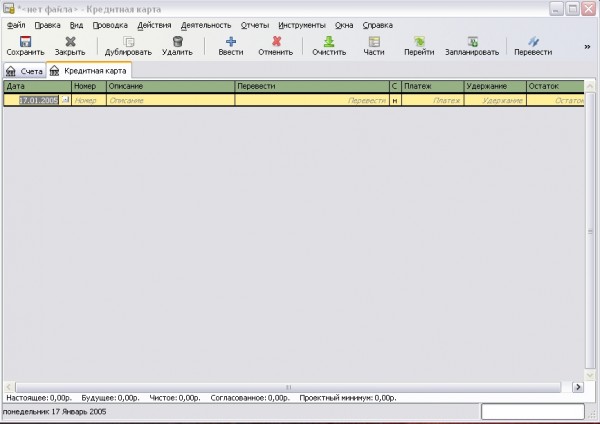Click the horizontal scrollbar right arrow
This screenshot has width=600, height=424.
pyautogui.click(x=578, y=387)
